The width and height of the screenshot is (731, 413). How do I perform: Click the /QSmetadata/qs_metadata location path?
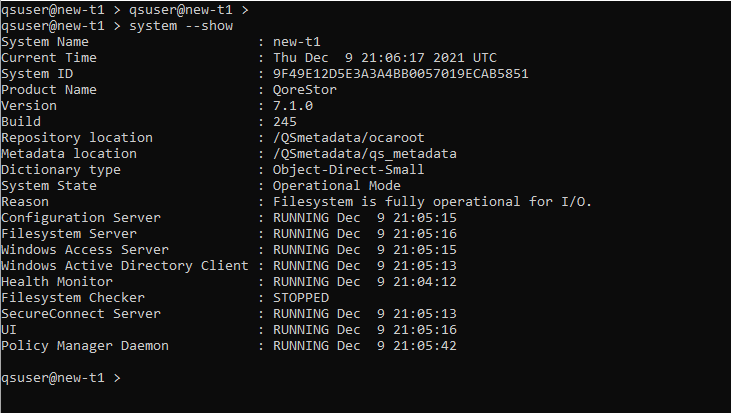(364, 154)
